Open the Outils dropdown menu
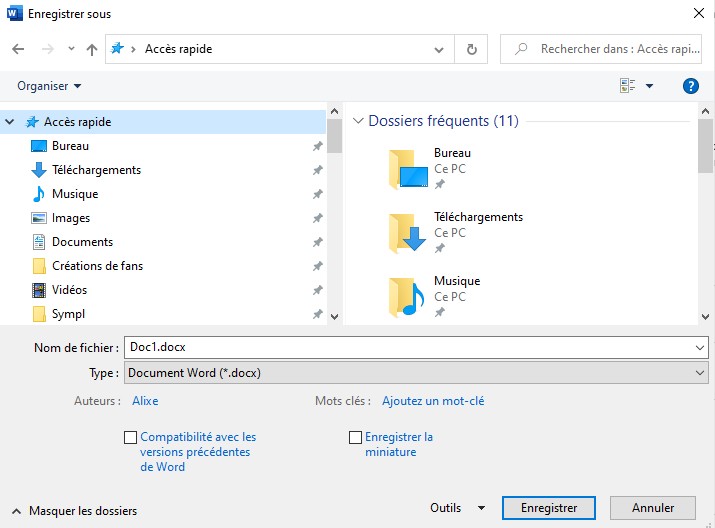The height and width of the screenshot is (528, 715). point(458,508)
